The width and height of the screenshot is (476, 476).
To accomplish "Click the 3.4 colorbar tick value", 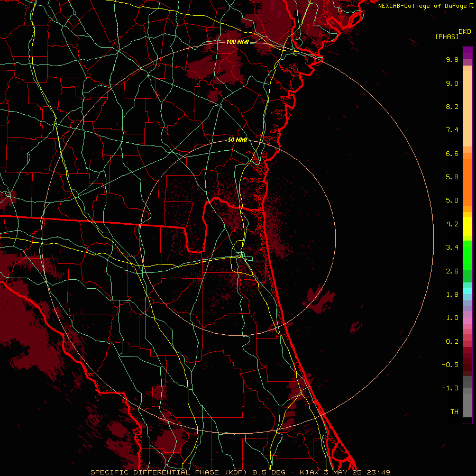I will click(452, 248).
